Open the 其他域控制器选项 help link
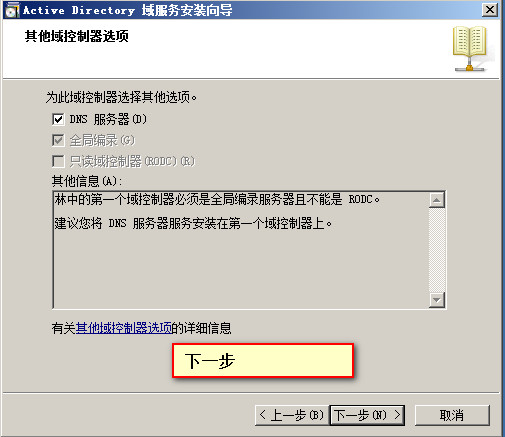 pos(124,328)
